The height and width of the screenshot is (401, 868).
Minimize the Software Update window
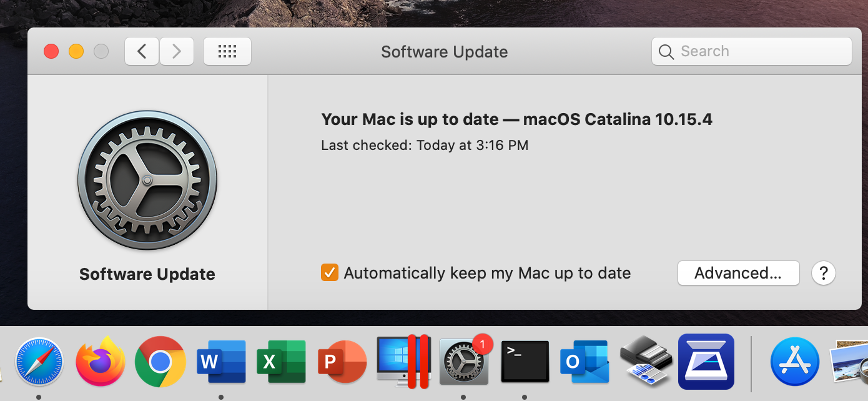(76, 51)
